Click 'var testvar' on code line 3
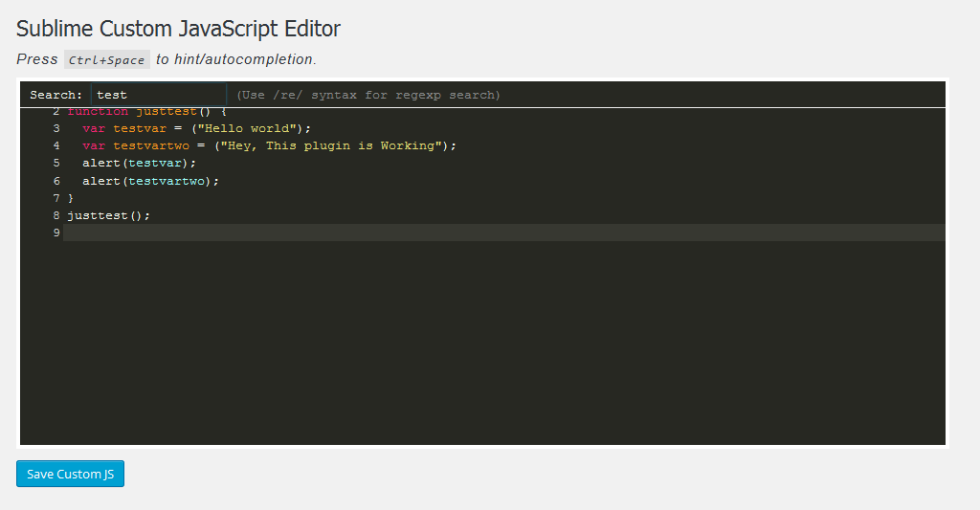The height and width of the screenshot is (510, 980). [124, 128]
